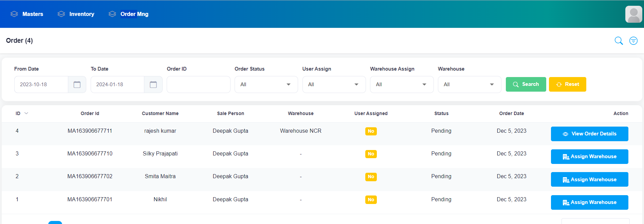Viewport: 644px width, 224px height.
Task: Assign Warehouse for Silky Prajapati's order
Action: pos(589,156)
